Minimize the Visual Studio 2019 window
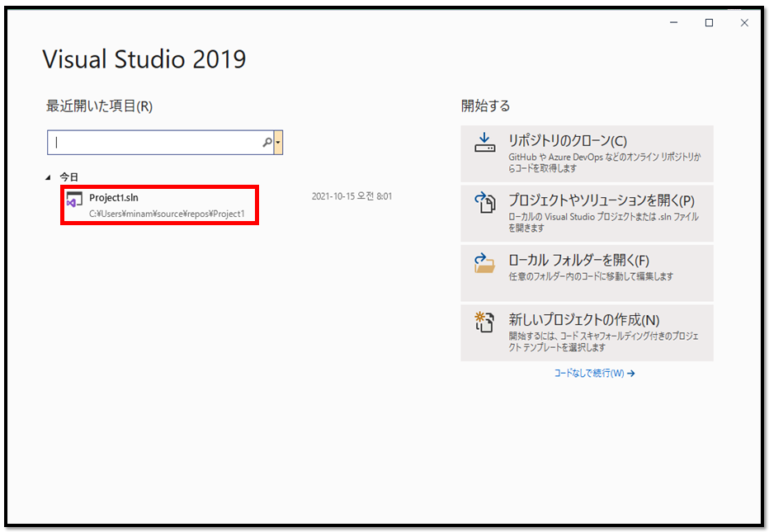This screenshot has height=532, width=769. pyautogui.click(x=674, y=22)
